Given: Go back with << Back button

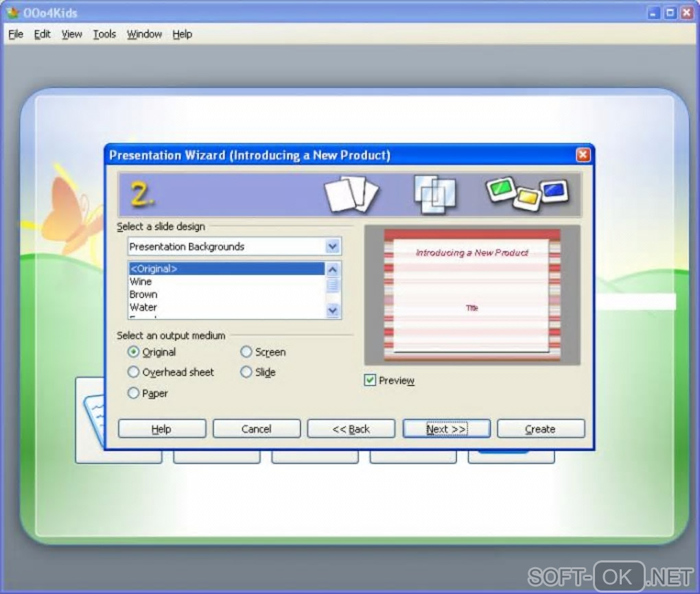Looking at the screenshot, I should click(351, 429).
